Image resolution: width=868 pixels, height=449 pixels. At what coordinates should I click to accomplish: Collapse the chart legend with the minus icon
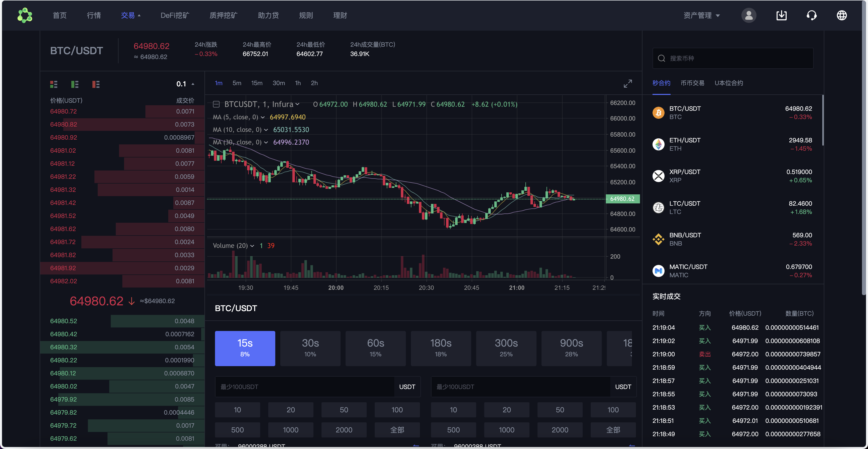216,104
